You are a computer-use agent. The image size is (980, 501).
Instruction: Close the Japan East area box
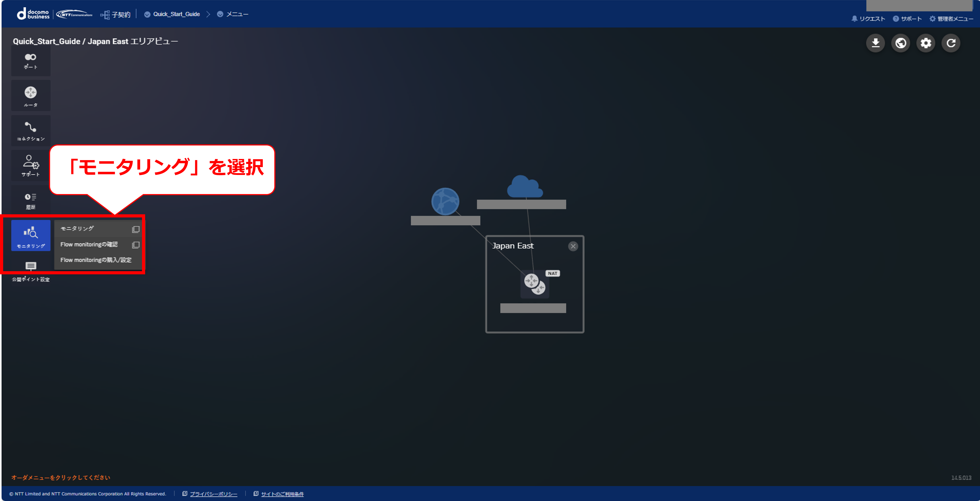pyautogui.click(x=573, y=246)
